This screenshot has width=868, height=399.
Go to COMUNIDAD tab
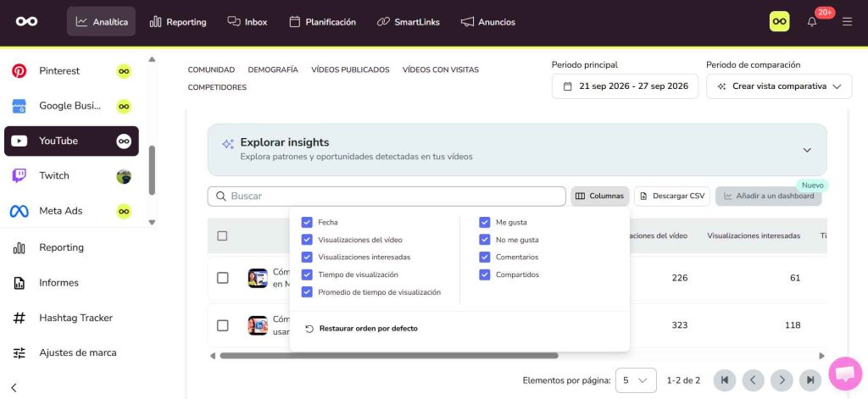coord(211,69)
